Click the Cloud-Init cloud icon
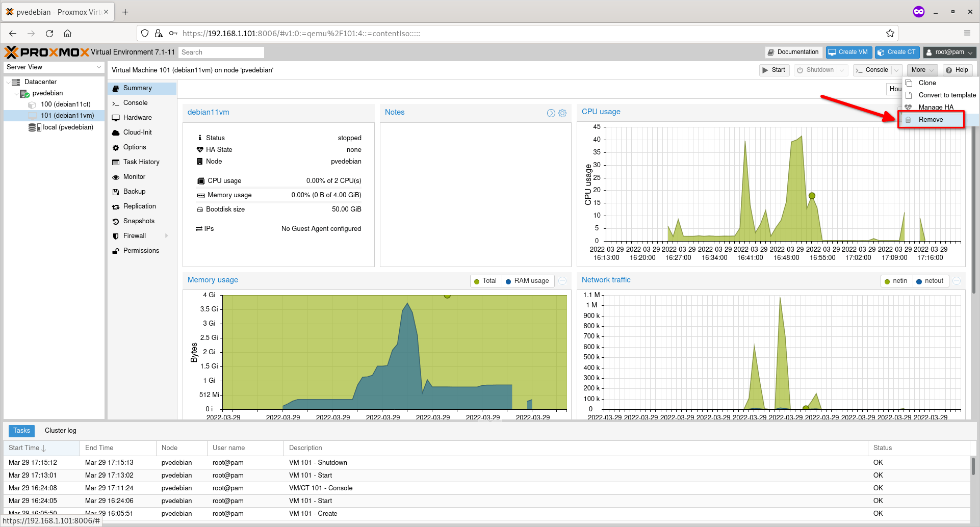The image size is (980, 527). pos(116,133)
